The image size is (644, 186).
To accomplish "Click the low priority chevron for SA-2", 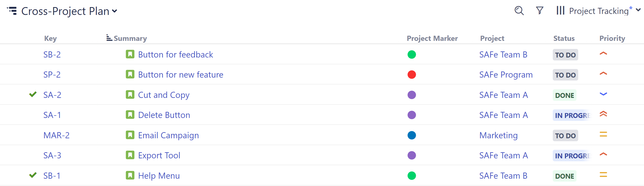I will coord(603,94).
